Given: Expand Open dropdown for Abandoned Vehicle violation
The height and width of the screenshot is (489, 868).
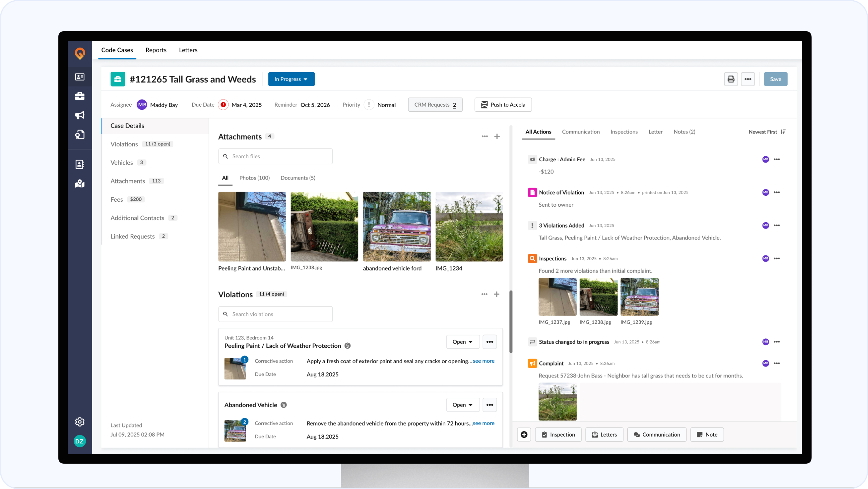Looking at the screenshot, I should (x=463, y=405).
